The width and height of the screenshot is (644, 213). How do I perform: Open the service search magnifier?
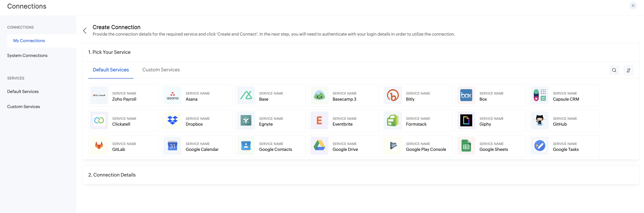614,70
